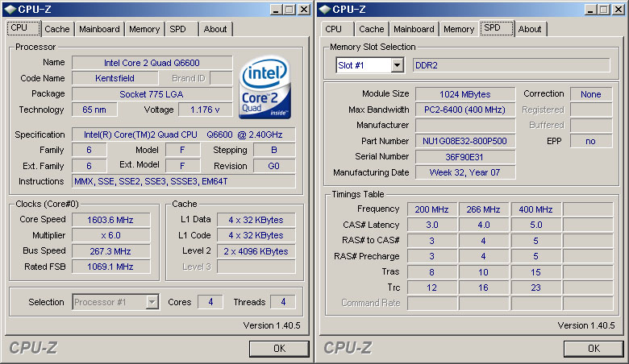629x364 pixels.
Task: Open the About tab in left CPU-Z window
Action: click(x=215, y=29)
